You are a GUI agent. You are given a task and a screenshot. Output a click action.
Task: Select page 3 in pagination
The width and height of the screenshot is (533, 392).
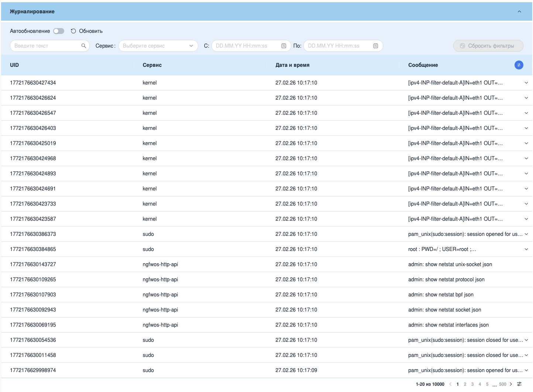click(472, 384)
